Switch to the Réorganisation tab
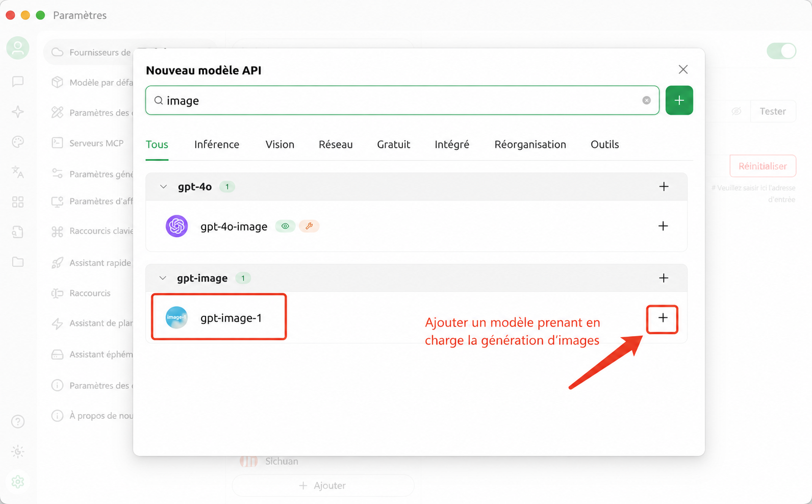 pyautogui.click(x=530, y=144)
